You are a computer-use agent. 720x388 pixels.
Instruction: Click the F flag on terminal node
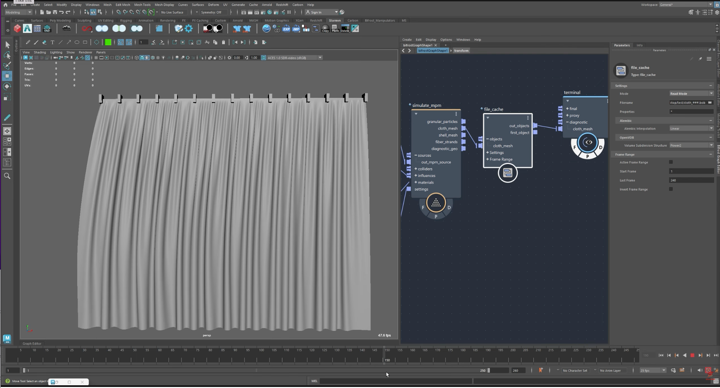575,148
